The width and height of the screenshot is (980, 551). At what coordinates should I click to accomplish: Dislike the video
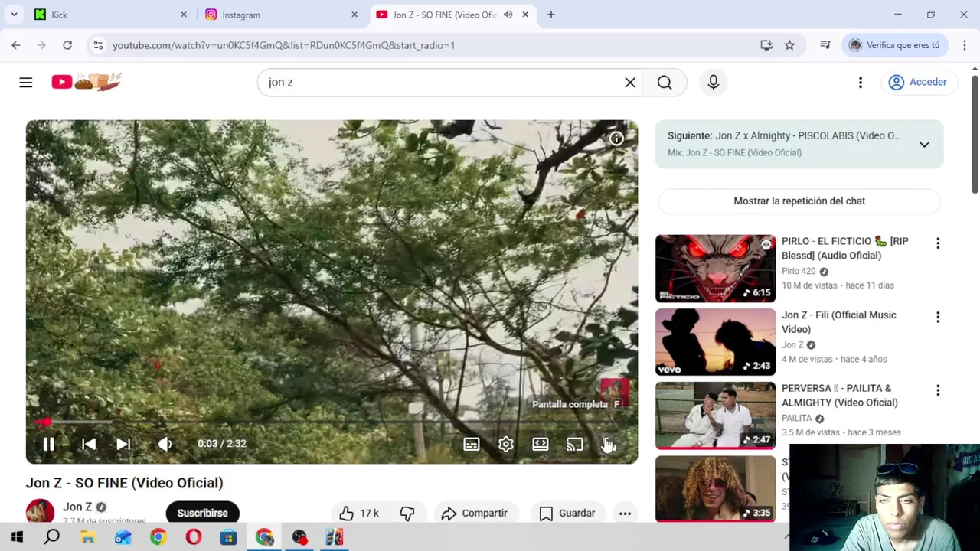407,513
